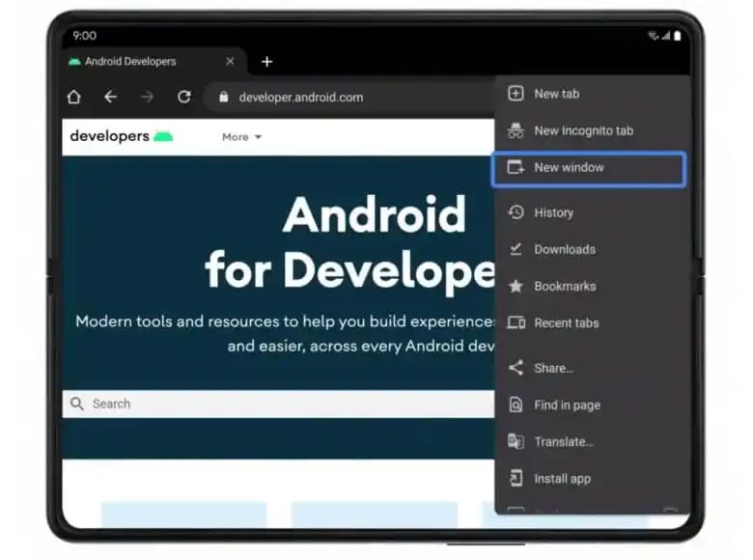Click the 9:00 clock in status bar
The height and width of the screenshot is (560, 753).
tap(85, 36)
